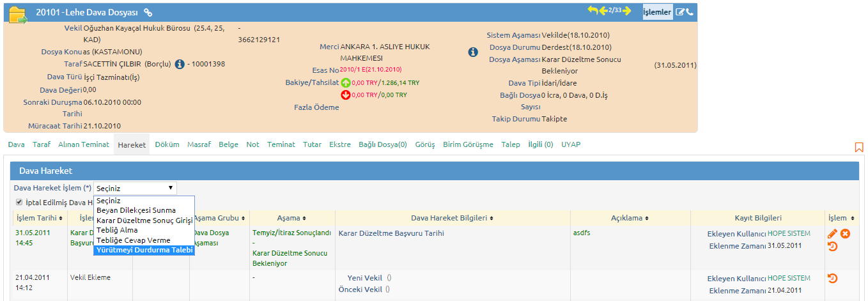The width and height of the screenshot is (868, 301).
Task: Go to the previous record with left arrow
Action: point(603,11)
